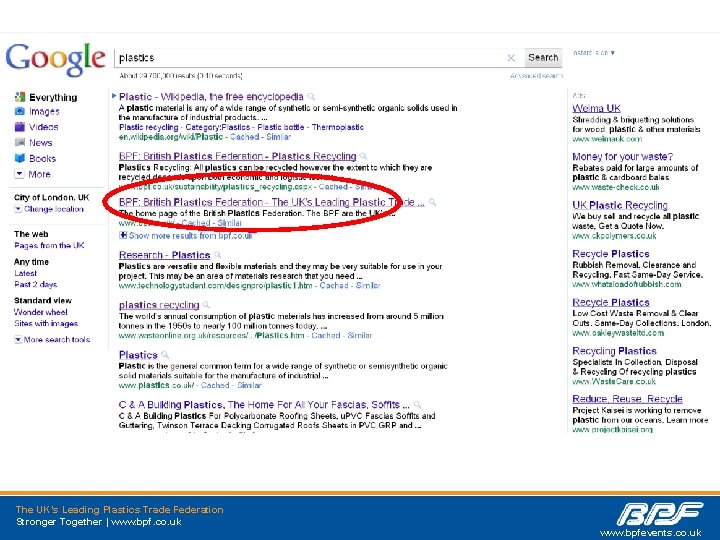Click the Google logo

56,59
